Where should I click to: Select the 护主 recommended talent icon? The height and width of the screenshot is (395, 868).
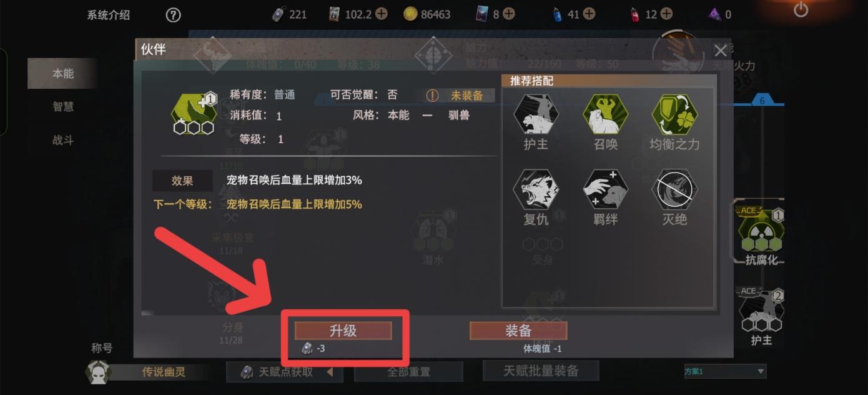(x=536, y=115)
